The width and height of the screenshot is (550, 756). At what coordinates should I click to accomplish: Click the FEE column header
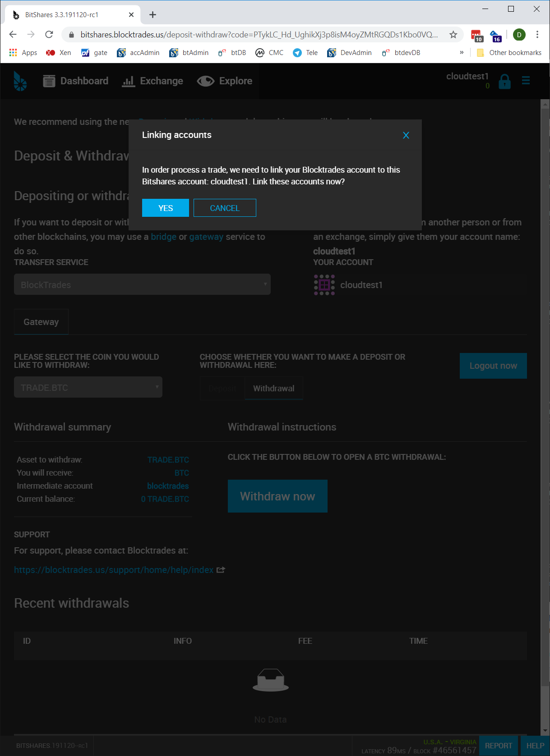click(x=305, y=641)
